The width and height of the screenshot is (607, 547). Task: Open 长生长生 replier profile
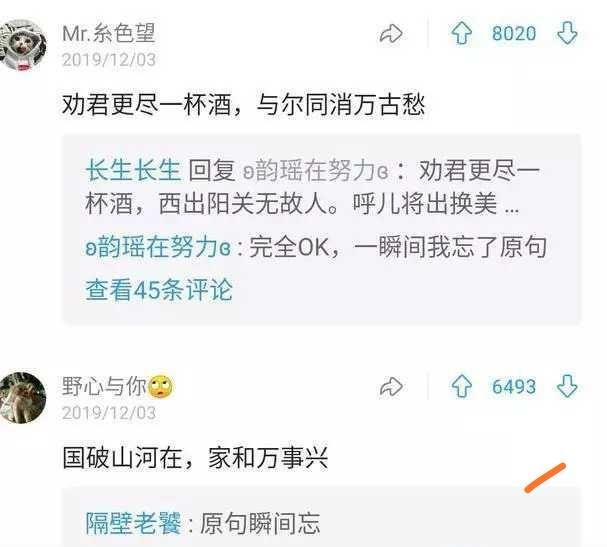(133, 170)
